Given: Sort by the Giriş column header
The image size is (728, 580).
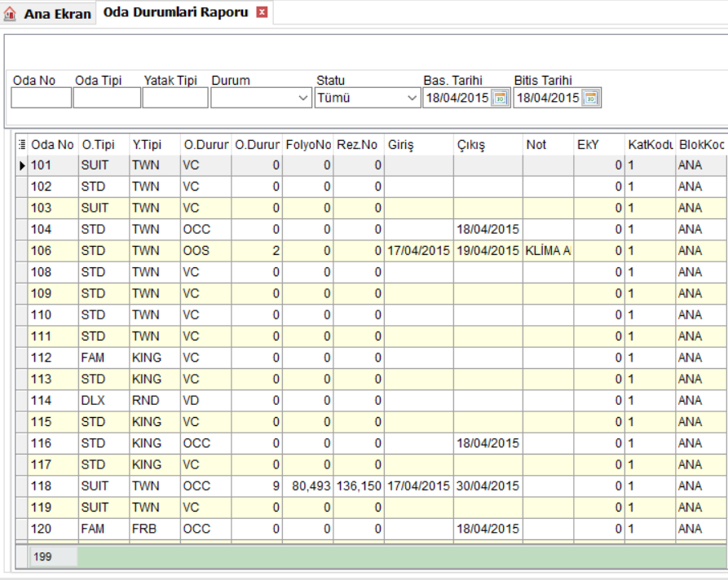Looking at the screenshot, I should coord(419,145).
